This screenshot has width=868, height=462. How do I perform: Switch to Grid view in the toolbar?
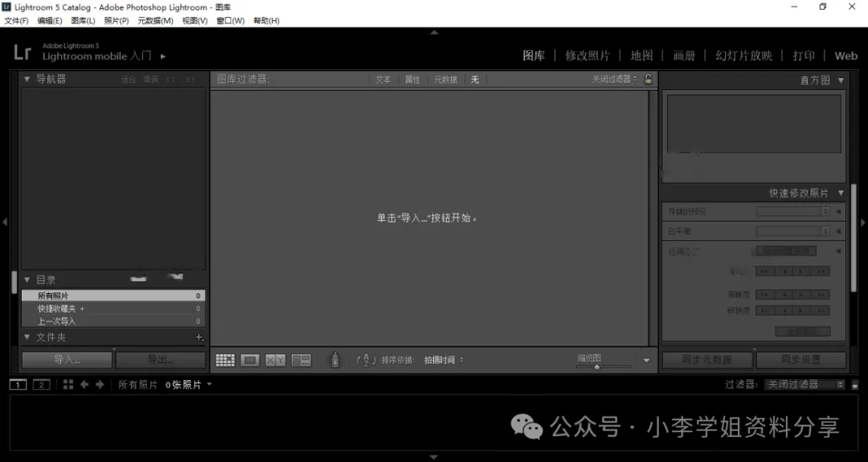pos(225,360)
